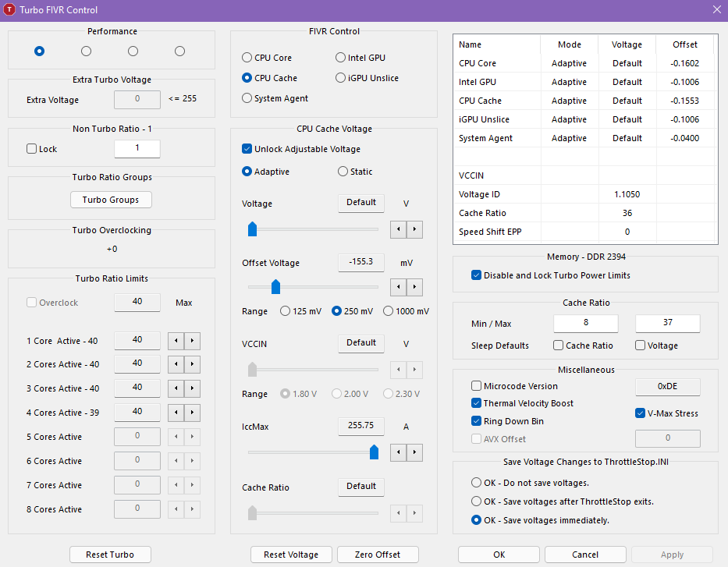Click the Offset Voltage left arrow stepper

pos(398,287)
